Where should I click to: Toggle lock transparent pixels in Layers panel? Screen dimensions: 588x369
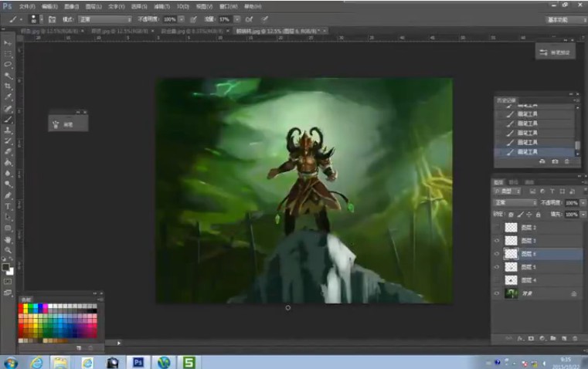511,215
